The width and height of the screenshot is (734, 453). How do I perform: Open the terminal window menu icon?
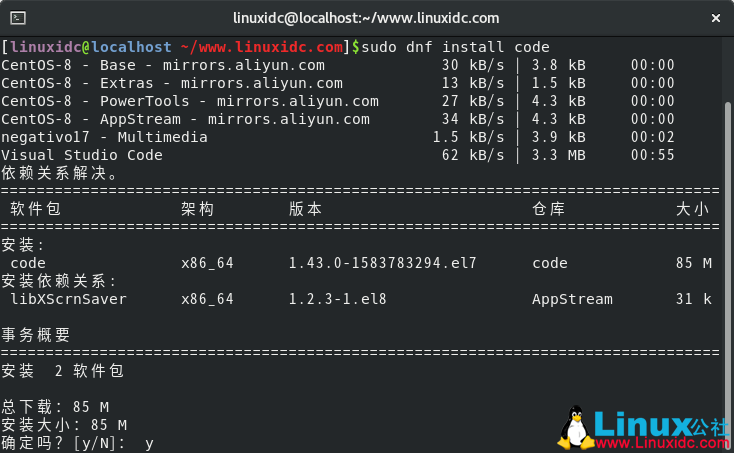(x=18, y=18)
